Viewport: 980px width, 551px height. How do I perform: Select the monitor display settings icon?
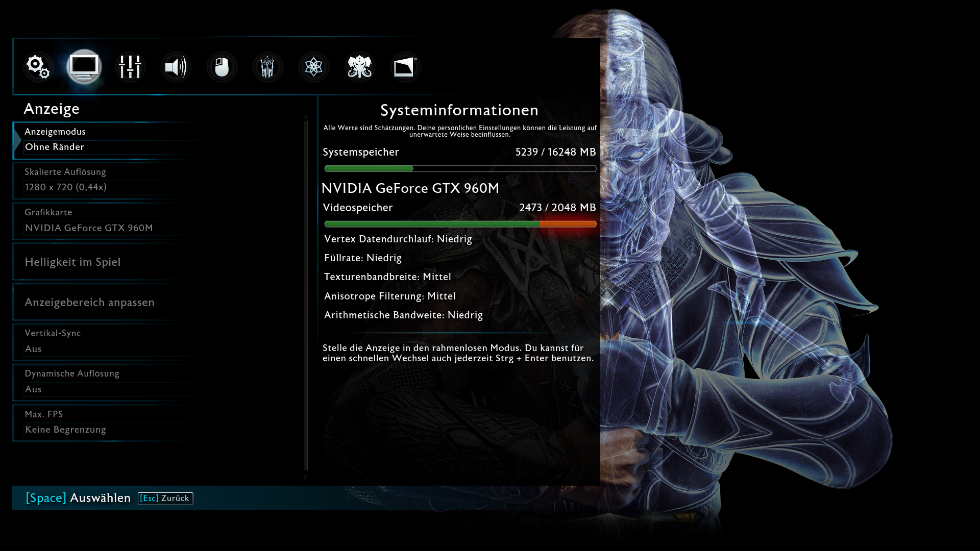[84, 67]
